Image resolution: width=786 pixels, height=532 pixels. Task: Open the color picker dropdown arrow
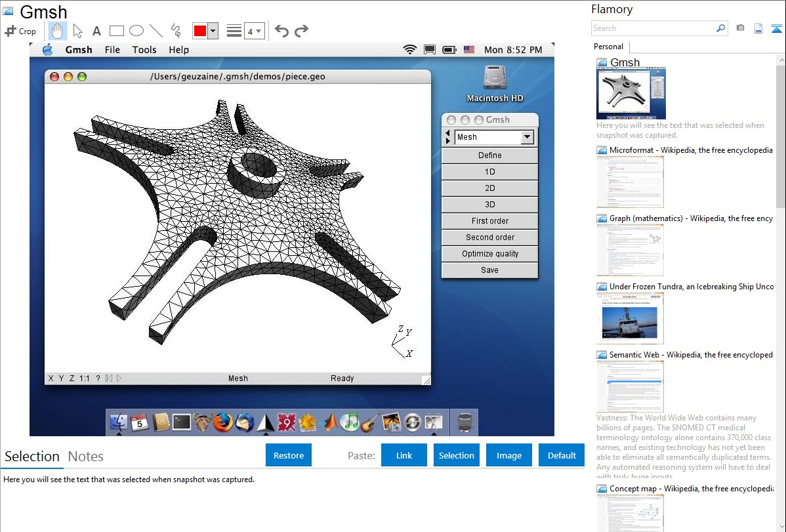click(213, 31)
